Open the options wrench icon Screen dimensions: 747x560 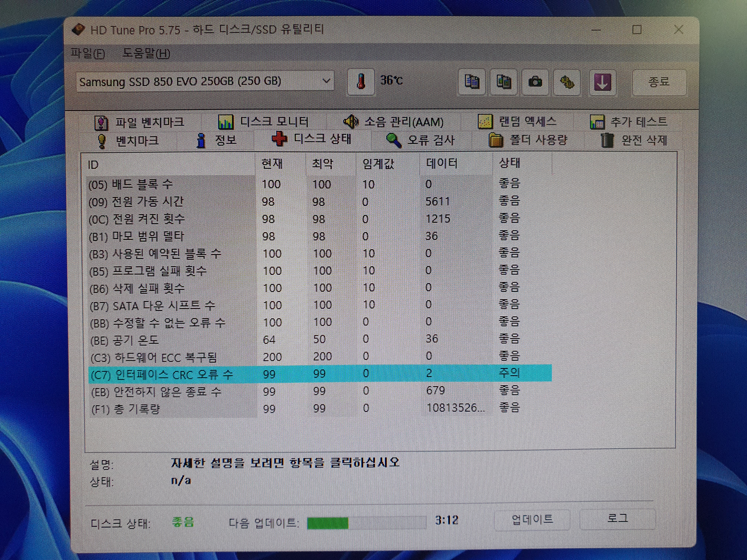[567, 82]
